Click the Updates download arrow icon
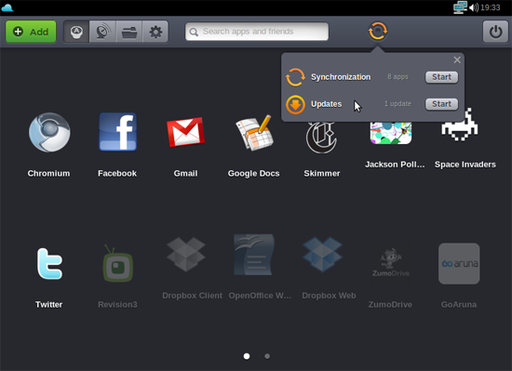Viewport: 512px width, 371px height. 295,104
